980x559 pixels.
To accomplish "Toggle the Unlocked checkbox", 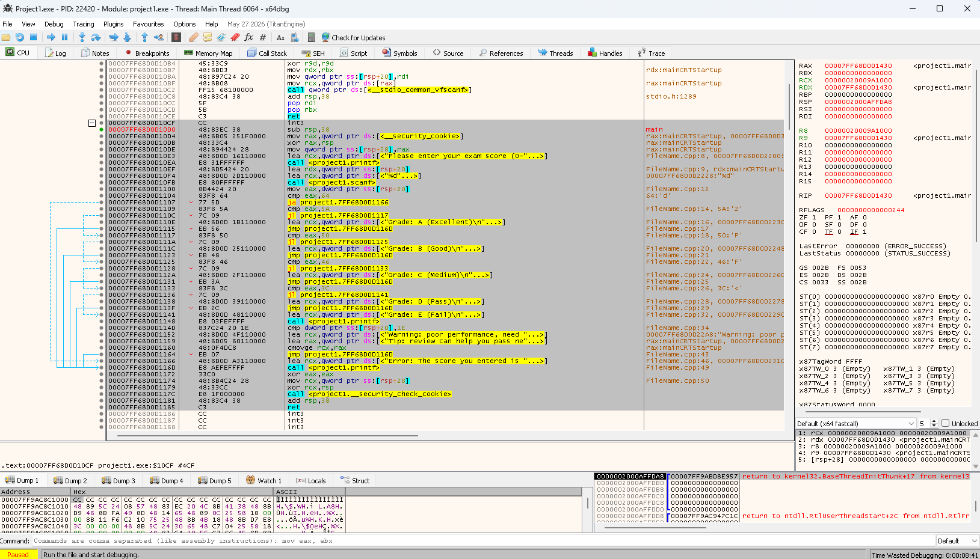I will [945, 423].
